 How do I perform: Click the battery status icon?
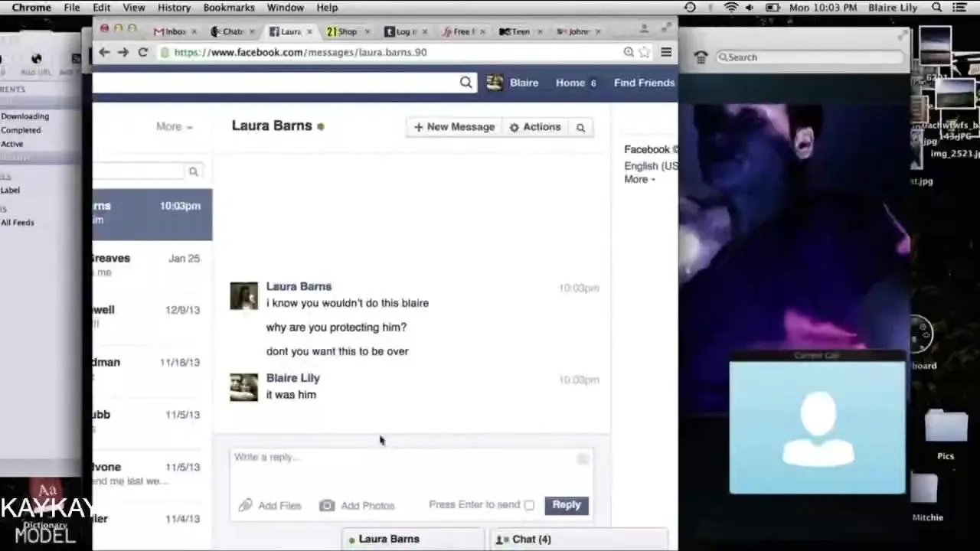click(773, 8)
